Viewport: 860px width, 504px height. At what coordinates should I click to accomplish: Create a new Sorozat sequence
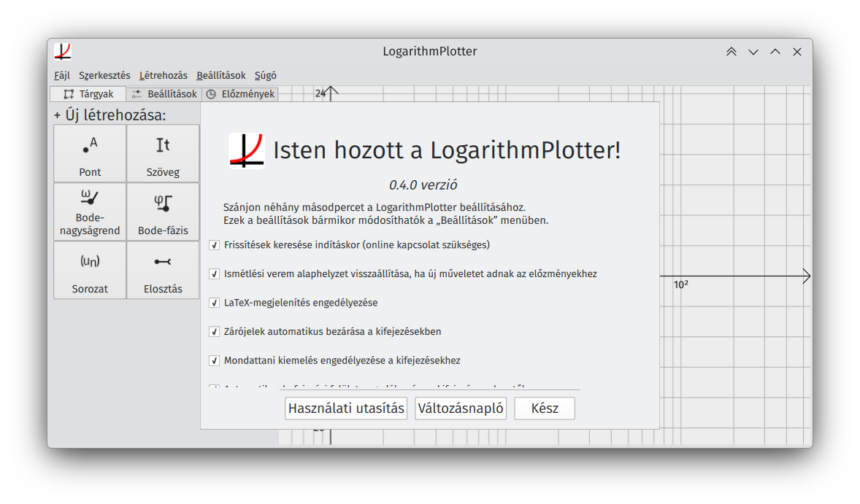pos(90,270)
